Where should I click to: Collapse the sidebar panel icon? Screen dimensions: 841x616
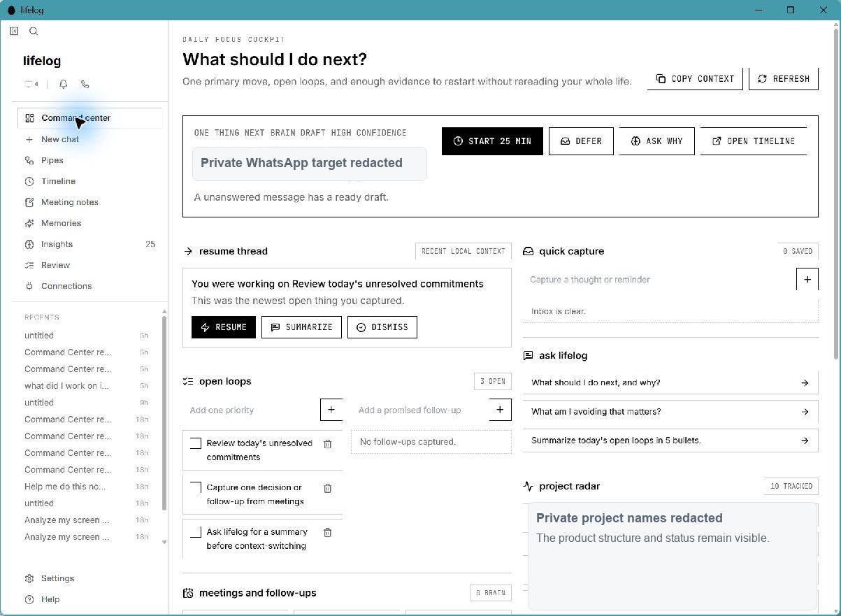14,31
